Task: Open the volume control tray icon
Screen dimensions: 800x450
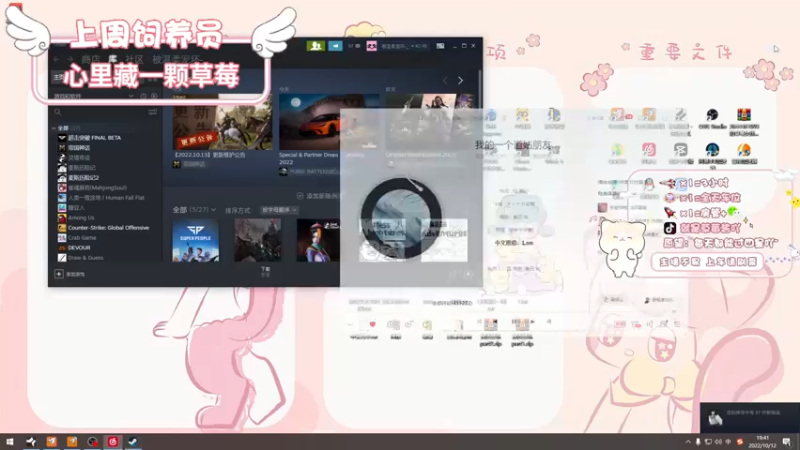Action: [718, 442]
